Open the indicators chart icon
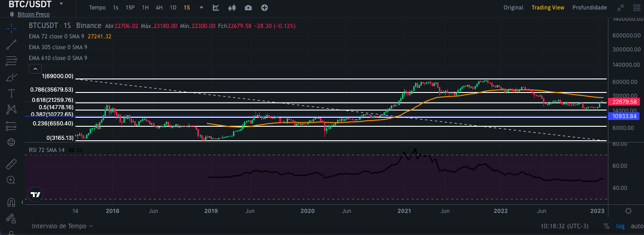 click(216, 8)
